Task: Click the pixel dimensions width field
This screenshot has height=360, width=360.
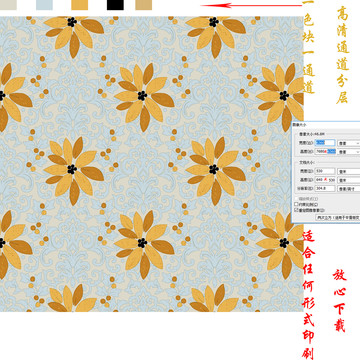Action: point(325,143)
